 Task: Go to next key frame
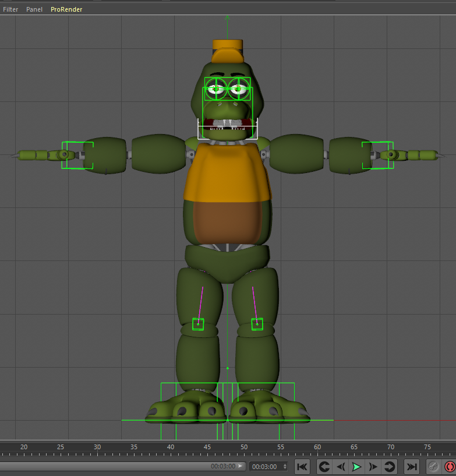click(389, 467)
